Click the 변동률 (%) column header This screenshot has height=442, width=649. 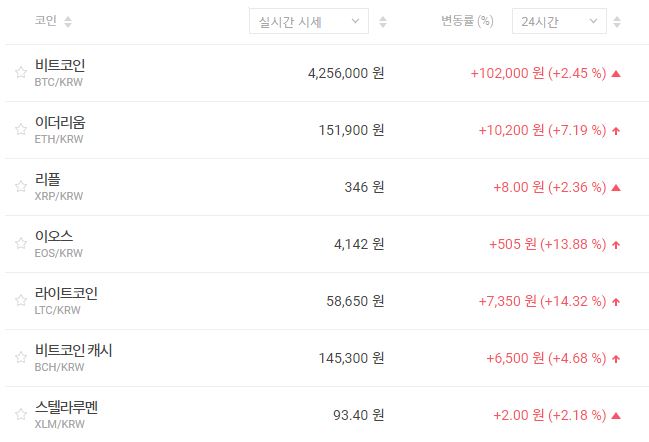[x=467, y=21]
